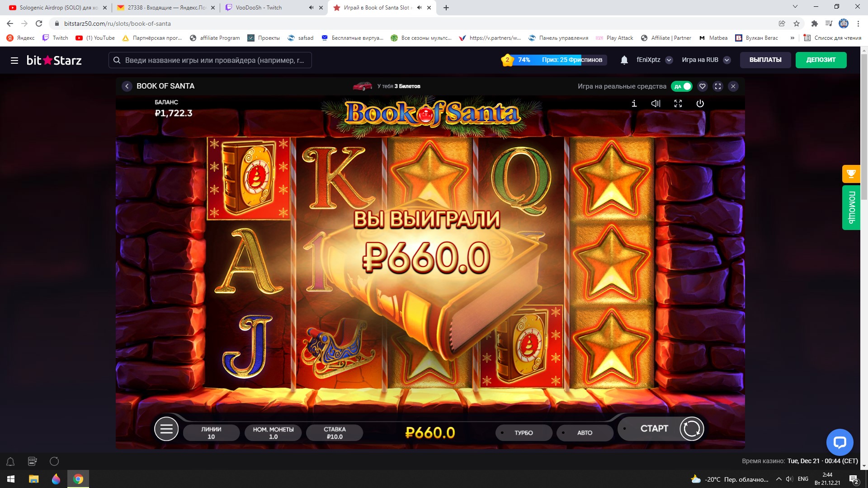
Task: Mute the slot game sound
Action: 656,103
